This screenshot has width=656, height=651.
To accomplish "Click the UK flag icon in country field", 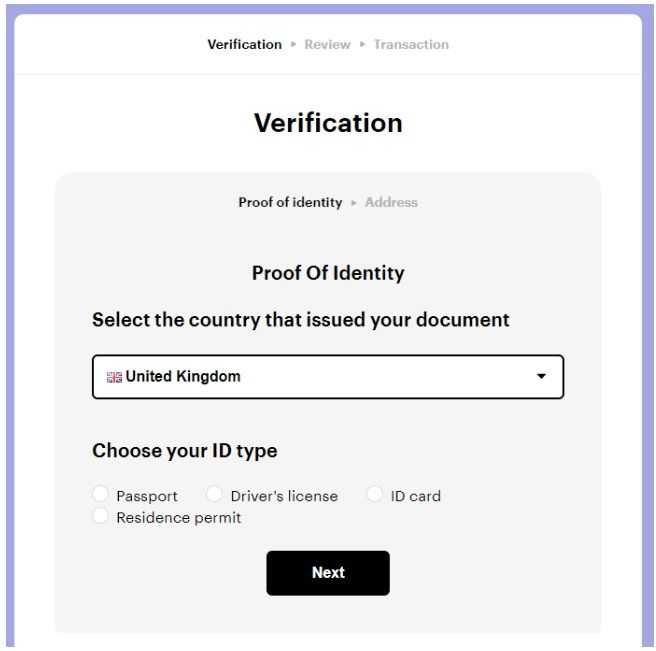I will click(114, 377).
